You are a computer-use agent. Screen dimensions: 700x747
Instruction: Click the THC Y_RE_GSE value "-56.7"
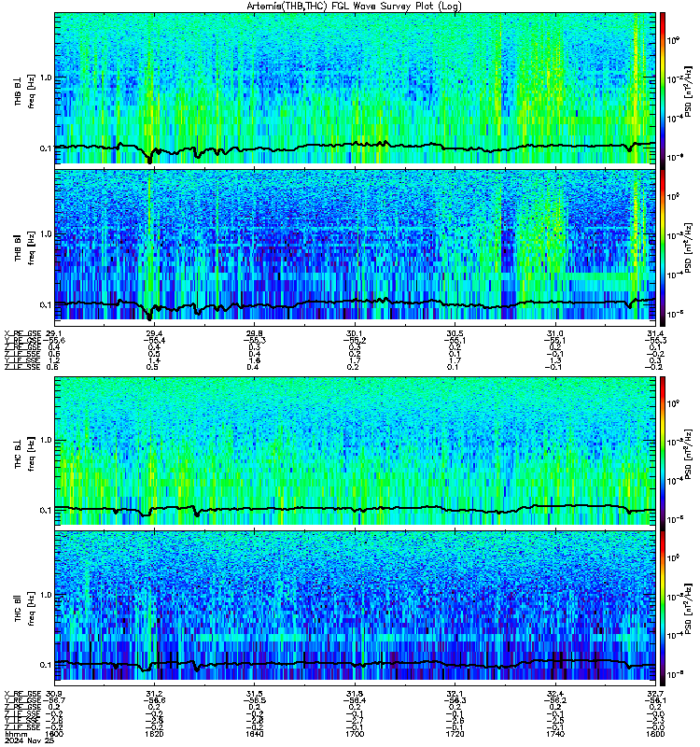(54, 700)
